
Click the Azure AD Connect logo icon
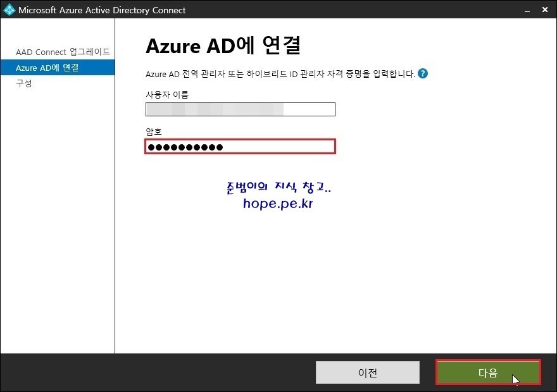9,9
